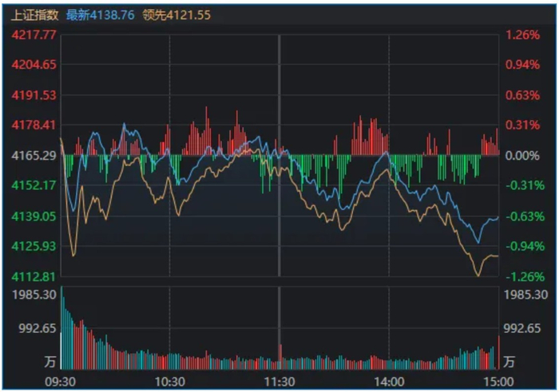
Task: Click the 上证指数 index title
Action: point(34,15)
